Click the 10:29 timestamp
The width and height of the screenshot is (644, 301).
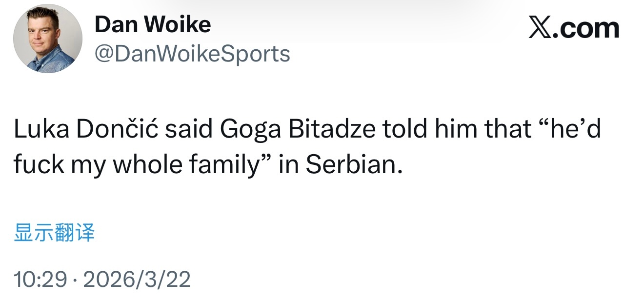click(x=40, y=280)
